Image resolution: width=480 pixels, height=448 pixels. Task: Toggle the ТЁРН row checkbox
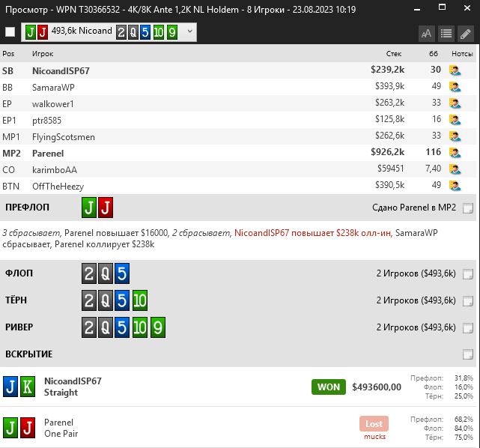[x=468, y=301]
